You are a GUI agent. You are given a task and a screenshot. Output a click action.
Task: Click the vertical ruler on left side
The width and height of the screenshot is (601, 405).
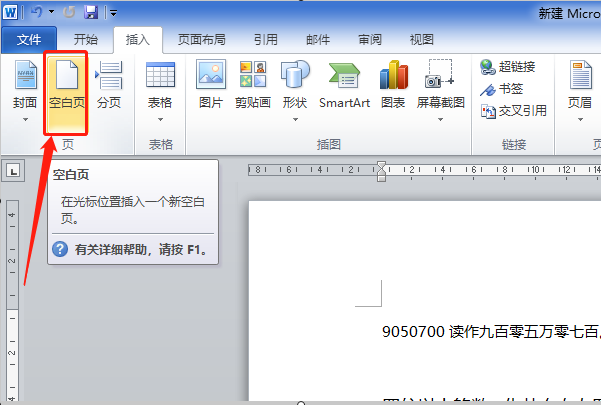click(x=12, y=301)
